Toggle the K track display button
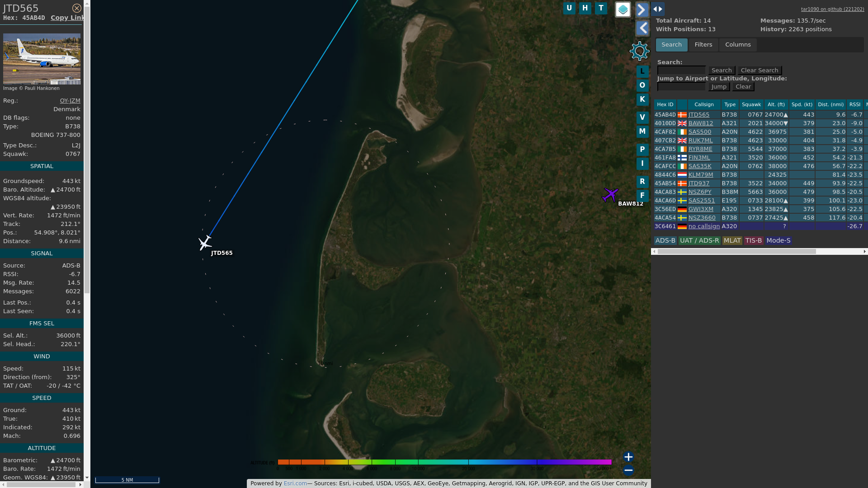 tap(642, 99)
